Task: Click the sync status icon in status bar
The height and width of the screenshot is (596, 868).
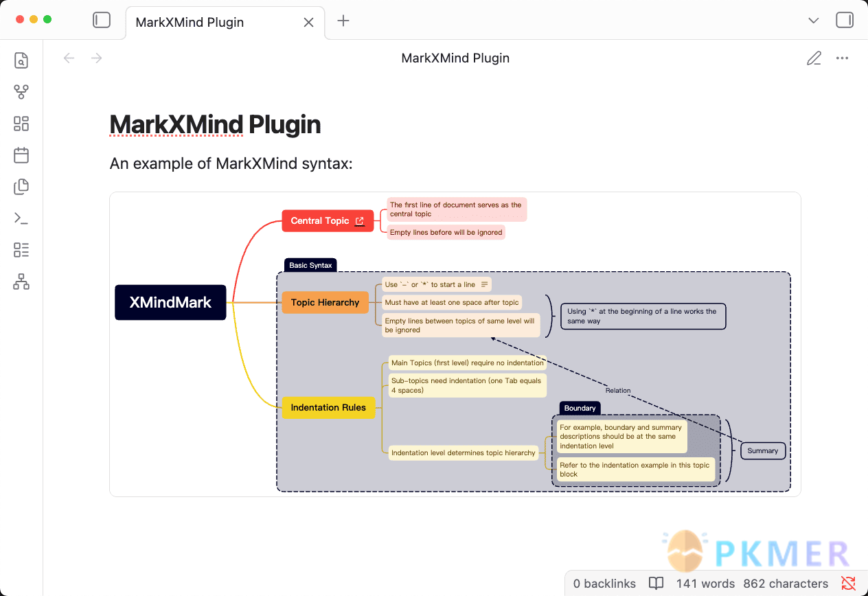Action: 849,584
